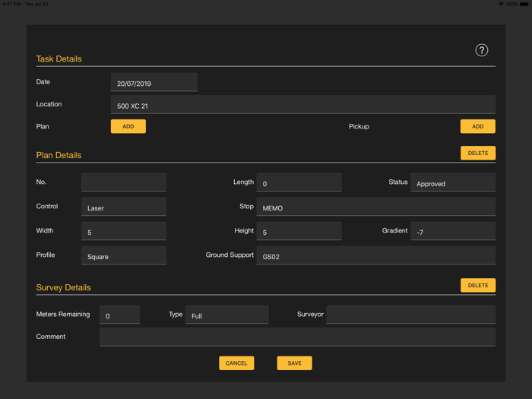Expand the Profile selector showing Square
Image resolution: width=532 pixels, height=399 pixels.
(x=123, y=256)
